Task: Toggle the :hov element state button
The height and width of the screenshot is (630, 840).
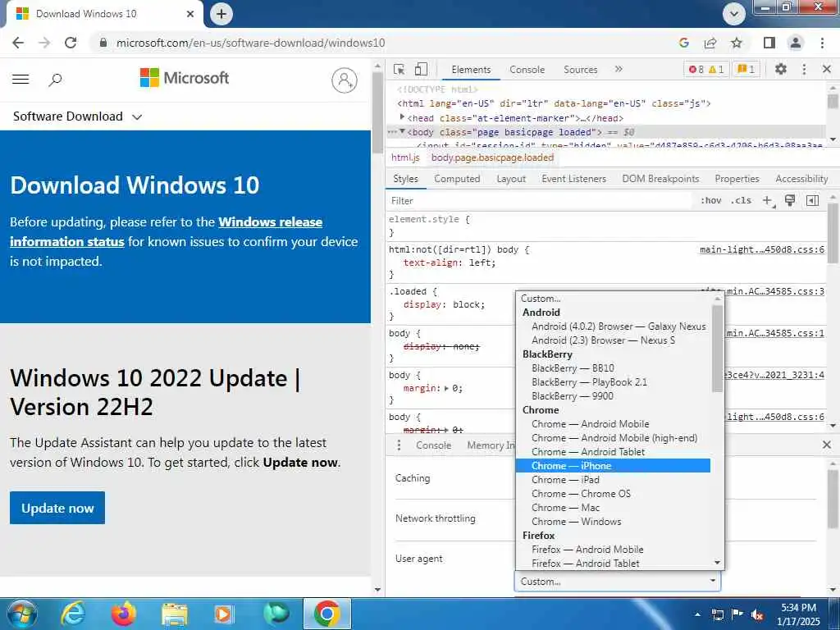Action: pyautogui.click(x=711, y=200)
